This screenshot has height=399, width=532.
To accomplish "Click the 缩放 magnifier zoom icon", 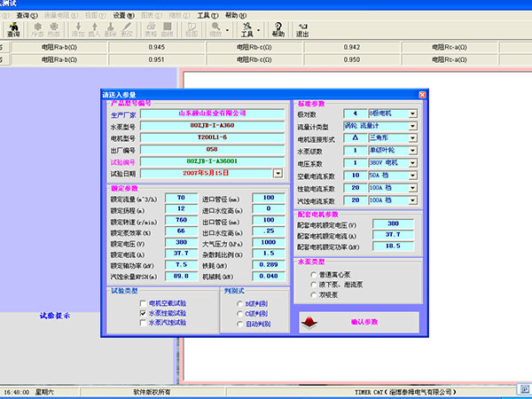I will [214, 29].
